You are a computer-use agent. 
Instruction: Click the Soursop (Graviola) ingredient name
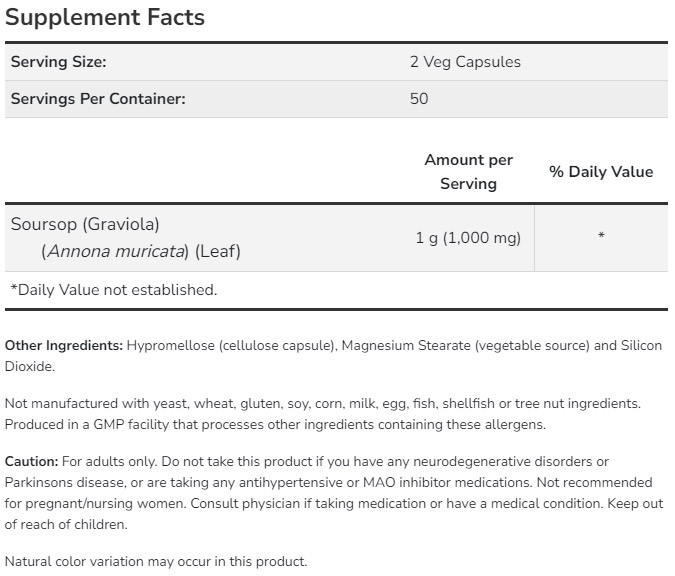coord(85,224)
